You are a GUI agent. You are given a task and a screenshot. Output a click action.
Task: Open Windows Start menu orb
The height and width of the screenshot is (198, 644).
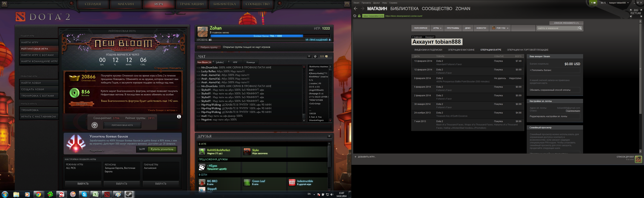5,194
